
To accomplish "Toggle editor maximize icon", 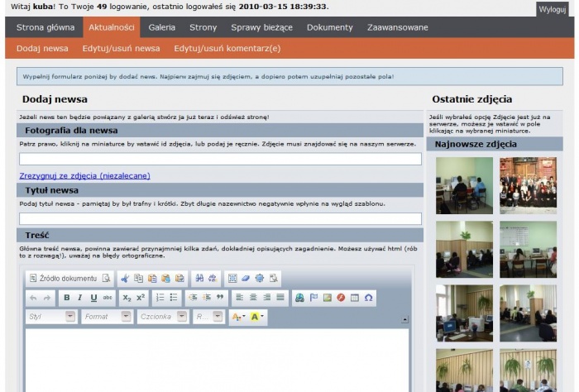I will [260, 279].
